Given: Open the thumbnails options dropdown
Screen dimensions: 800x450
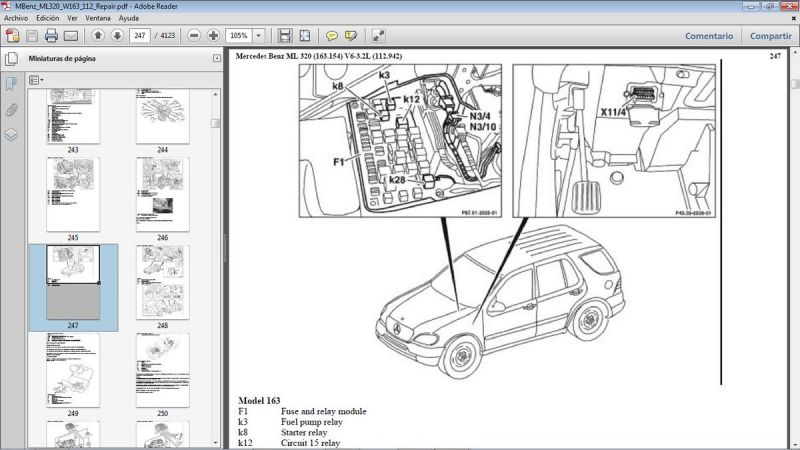Looking at the screenshot, I should click(x=36, y=80).
